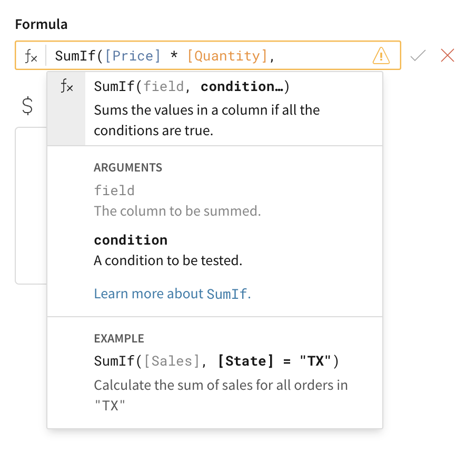Viewport: 476px width, 464px height.
Task: Click inside the formula input field
Action: point(321,56)
